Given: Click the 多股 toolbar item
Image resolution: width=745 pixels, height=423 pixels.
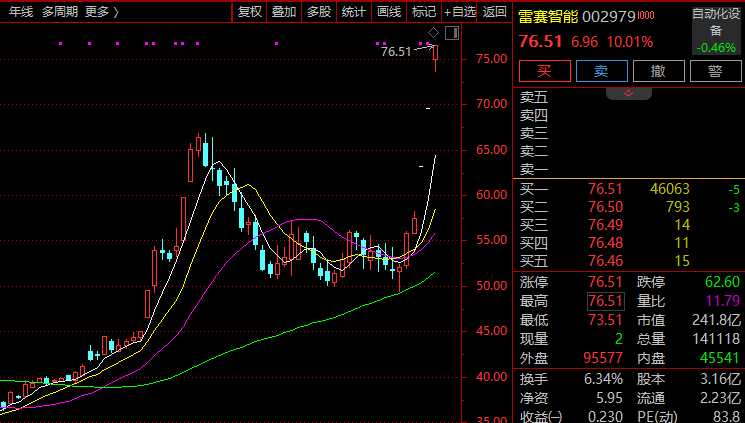Looking at the screenshot, I should pyautogui.click(x=319, y=12).
